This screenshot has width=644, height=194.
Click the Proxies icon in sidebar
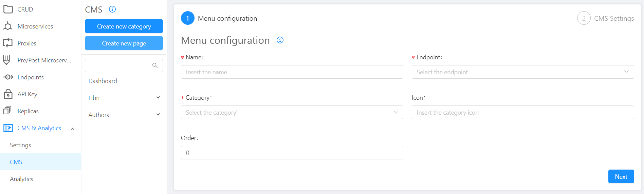coord(8,43)
